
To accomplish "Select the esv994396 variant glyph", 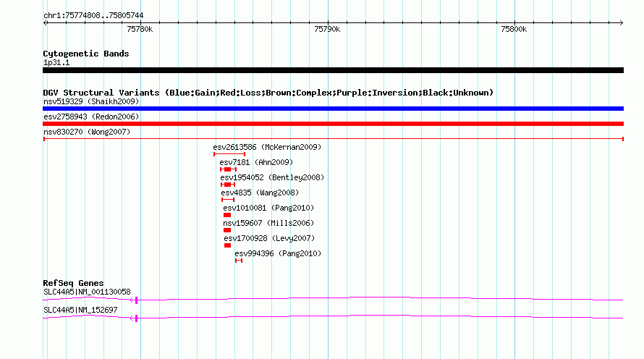I will (239, 261).
